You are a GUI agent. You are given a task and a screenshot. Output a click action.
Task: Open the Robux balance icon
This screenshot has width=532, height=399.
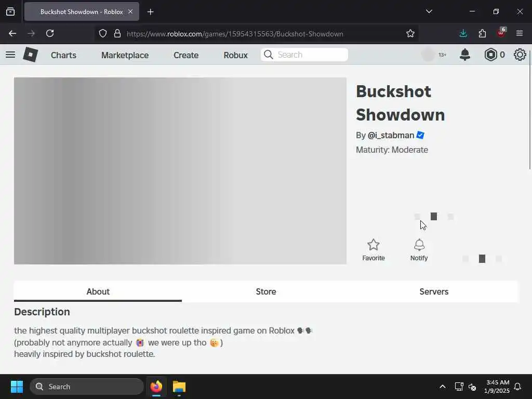point(490,55)
